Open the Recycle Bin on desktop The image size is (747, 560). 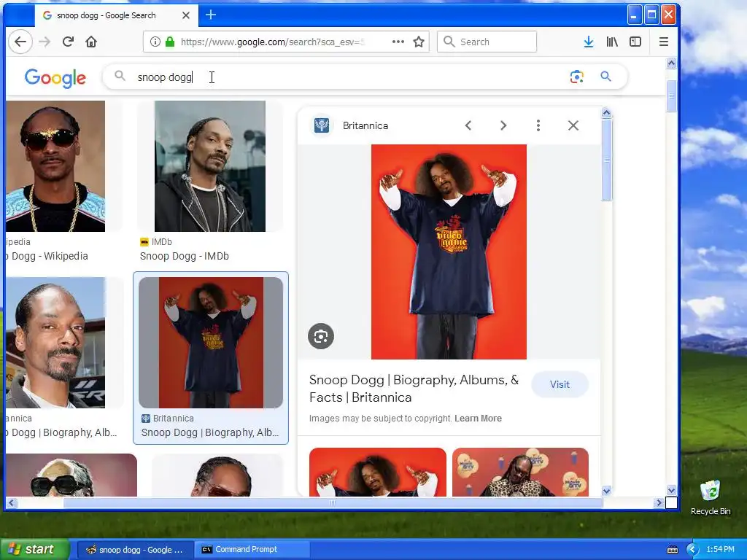711,498
